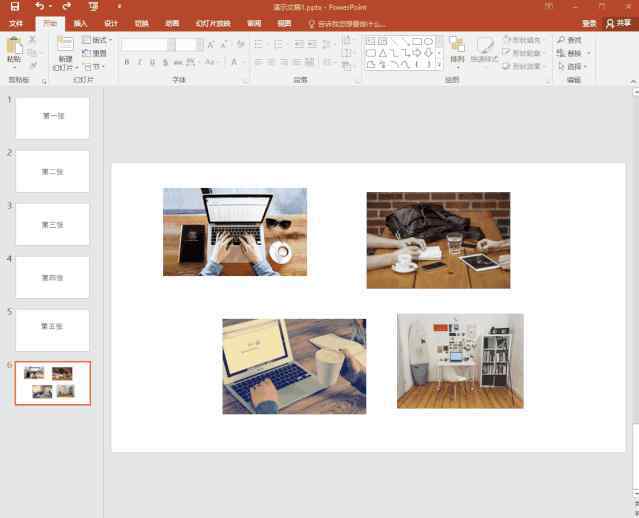Select slide 3 thumbnail in panel
The width and height of the screenshot is (639, 518).
point(52,224)
